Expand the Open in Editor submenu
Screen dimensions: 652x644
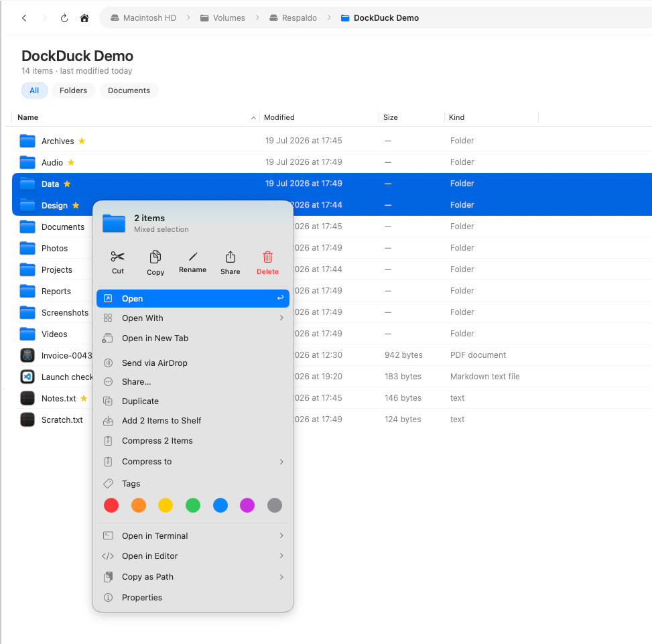[x=281, y=556]
